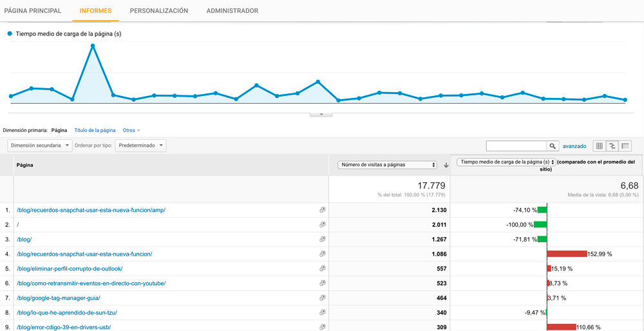Click the search magnifier icon
The image size is (644, 331).
553,146
